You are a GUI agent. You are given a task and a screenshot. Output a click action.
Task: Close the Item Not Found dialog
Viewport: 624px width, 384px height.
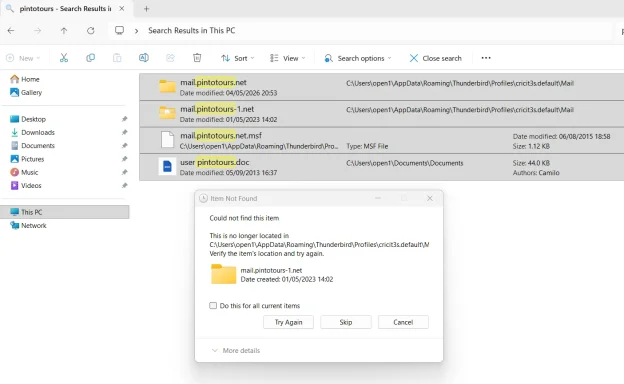pyautogui.click(x=430, y=198)
